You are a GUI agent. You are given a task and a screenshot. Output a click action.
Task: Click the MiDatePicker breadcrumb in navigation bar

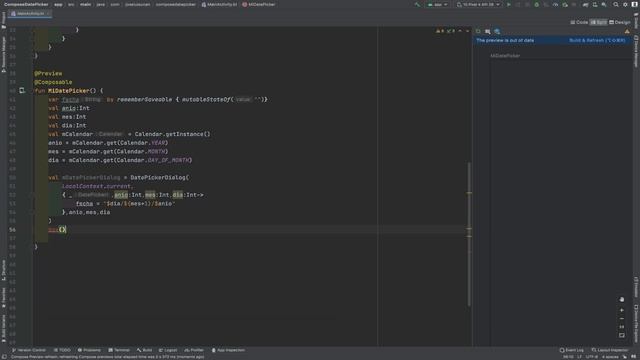click(259, 4)
